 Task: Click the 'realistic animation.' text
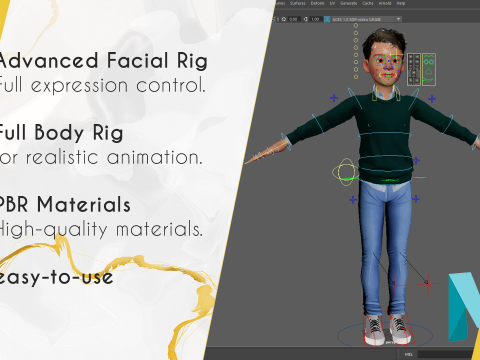point(114,157)
